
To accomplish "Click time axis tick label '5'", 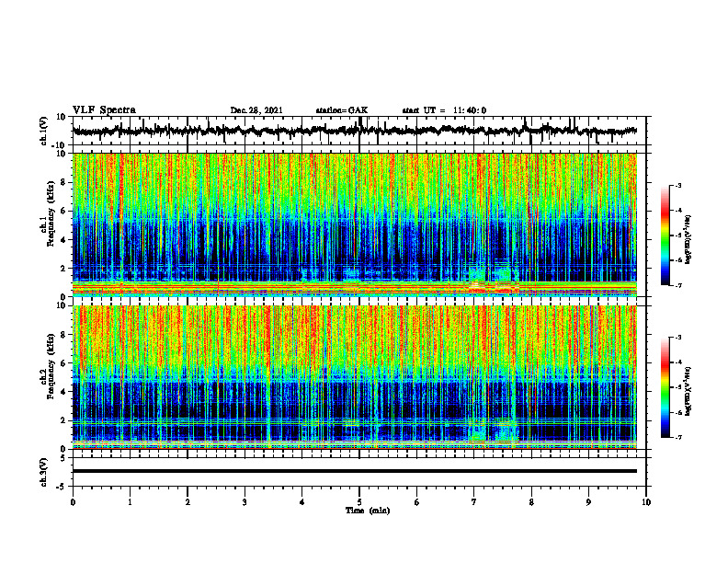I will pyautogui.click(x=359, y=502).
